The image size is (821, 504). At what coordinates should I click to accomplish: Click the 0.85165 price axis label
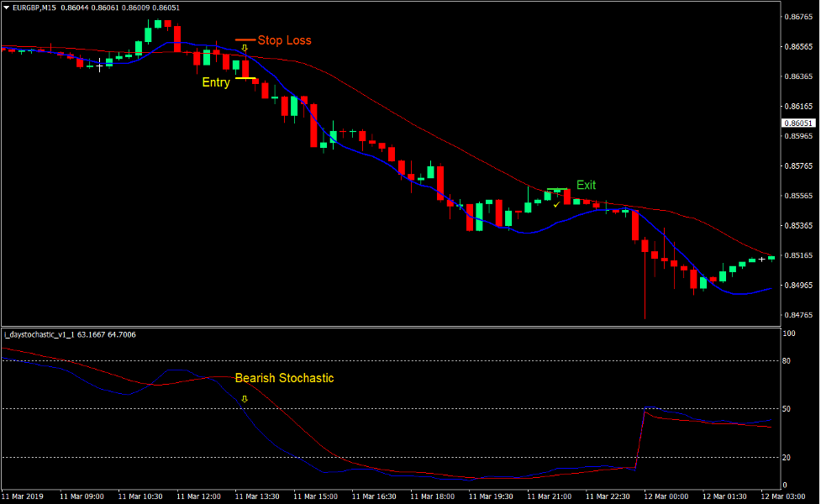point(798,255)
